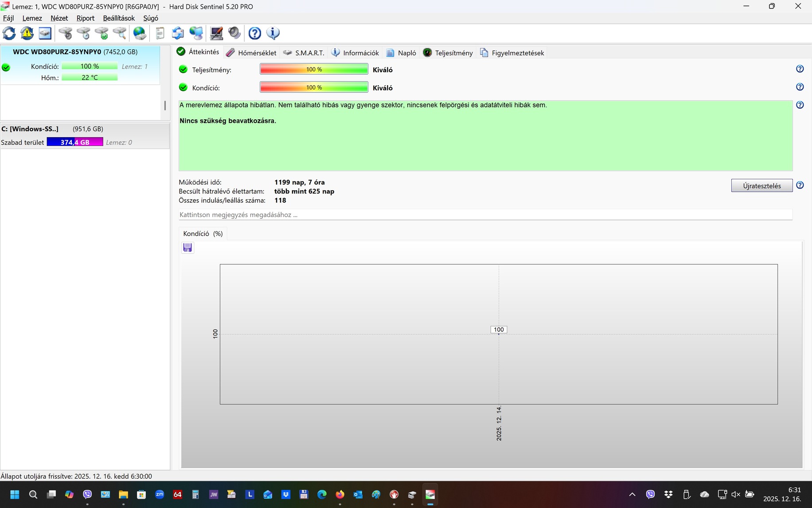The height and width of the screenshot is (508, 812).
Task: Switch to the Információk tab
Action: tap(355, 53)
